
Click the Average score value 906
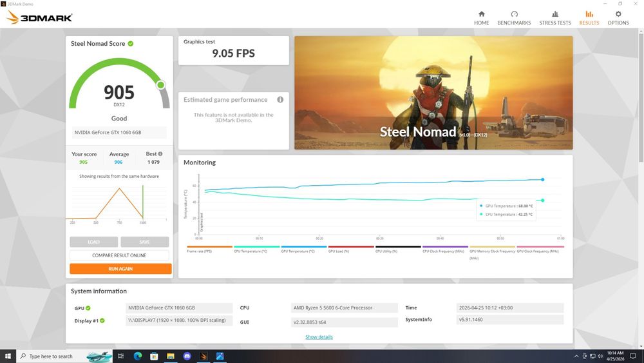click(x=118, y=162)
